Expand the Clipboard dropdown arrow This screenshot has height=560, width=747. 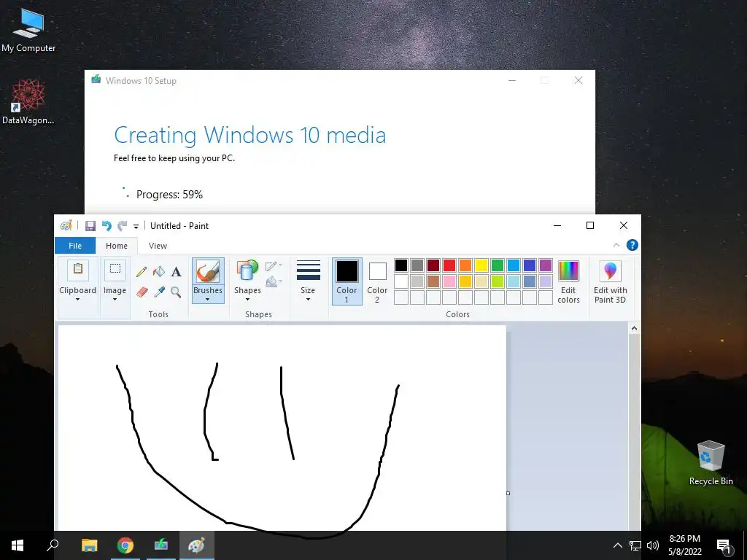click(x=77, y=300)
